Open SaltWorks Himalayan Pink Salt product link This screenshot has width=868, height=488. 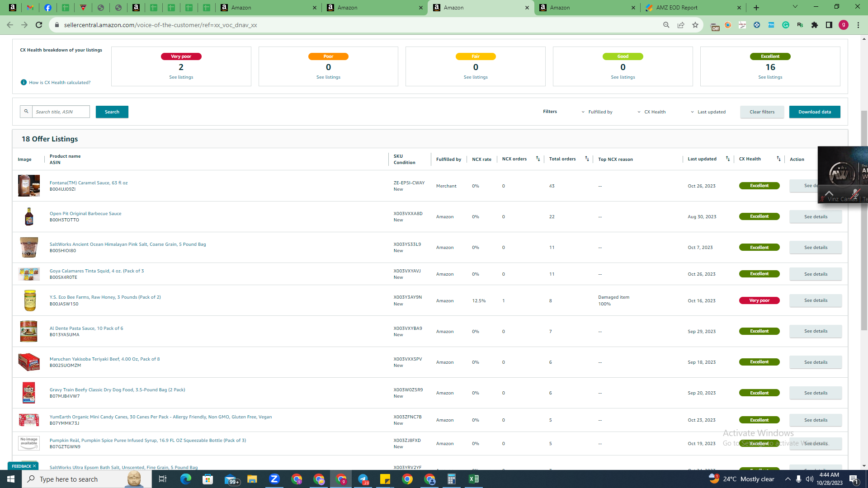point(127,244)
